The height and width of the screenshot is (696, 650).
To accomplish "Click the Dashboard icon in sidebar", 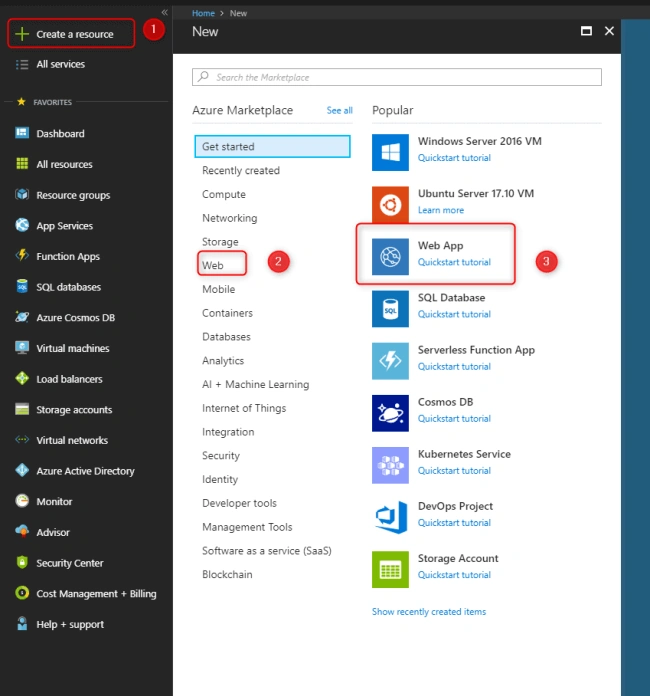I will tap(22, 133).
